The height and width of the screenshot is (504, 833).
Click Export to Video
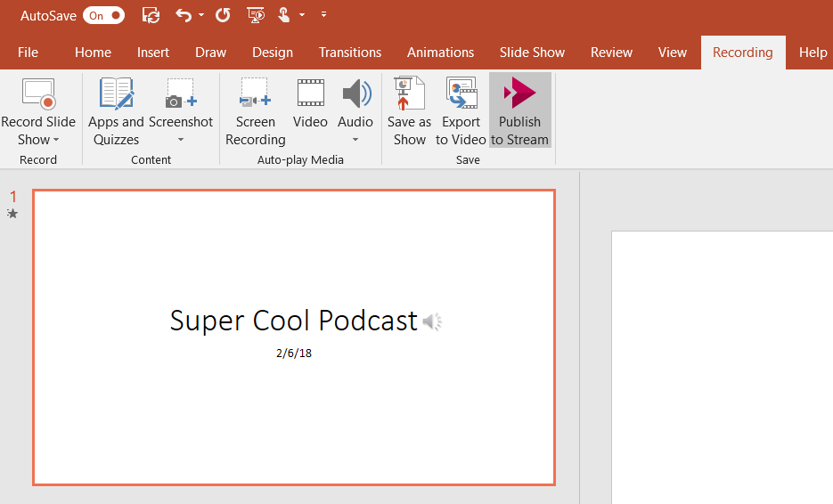(x=461, y=111)
